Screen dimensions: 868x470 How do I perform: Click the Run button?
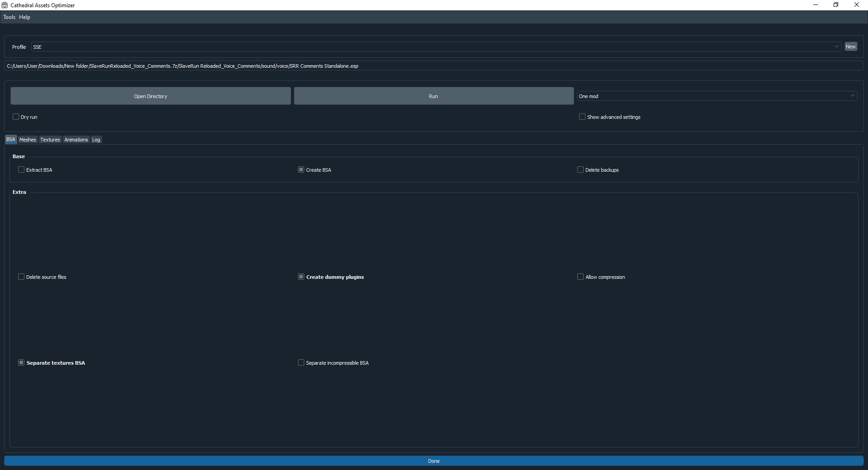pos(434,96)
